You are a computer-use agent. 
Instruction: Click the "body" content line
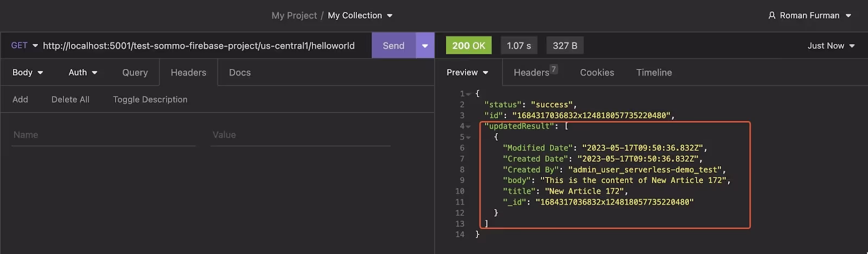617,180
